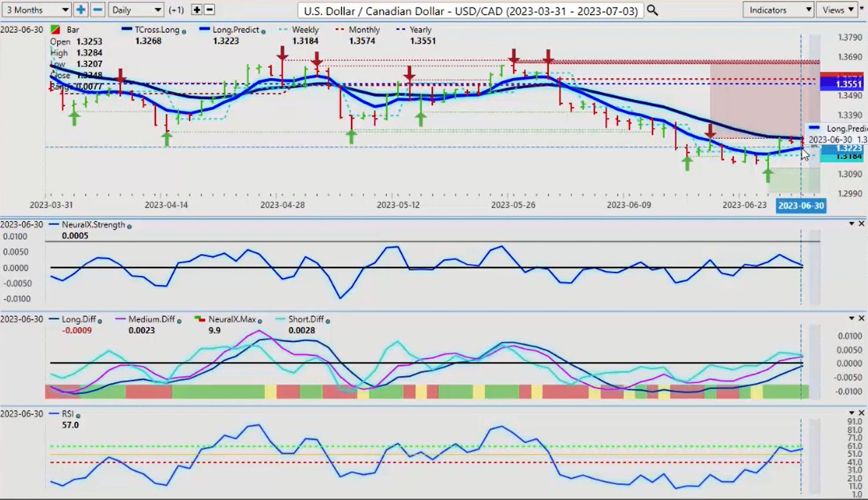Click the blue plus zoom-in button

pyautogui.click(x=81, y=10)
